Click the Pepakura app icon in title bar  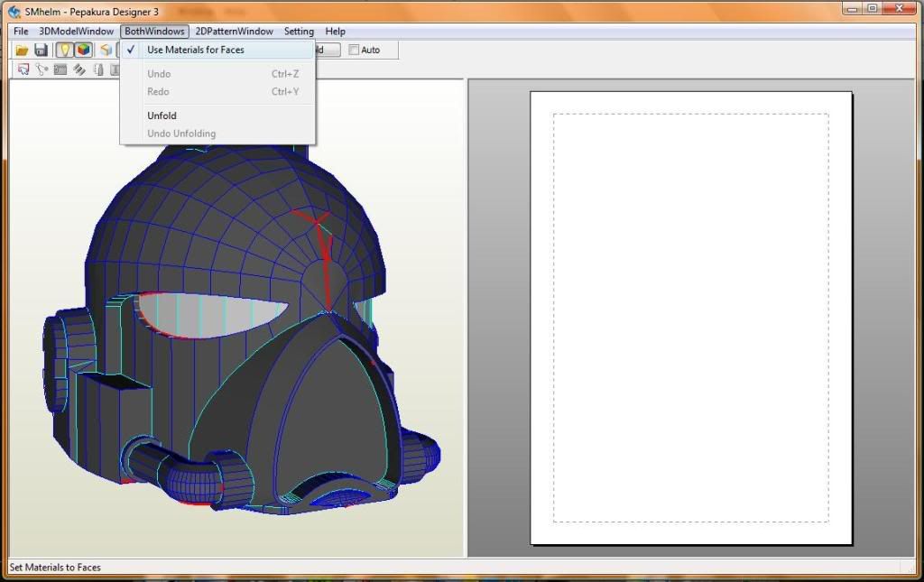(14, 11)
